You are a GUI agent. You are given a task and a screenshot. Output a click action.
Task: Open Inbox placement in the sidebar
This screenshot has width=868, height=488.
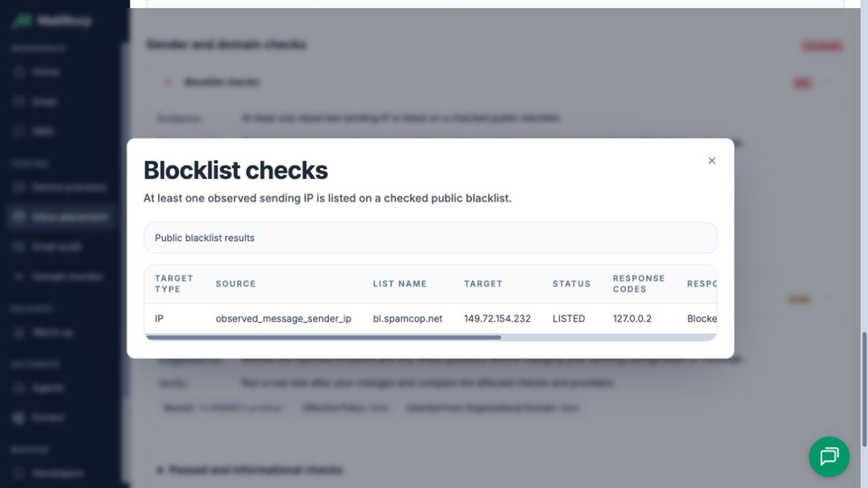coord(61,217)
